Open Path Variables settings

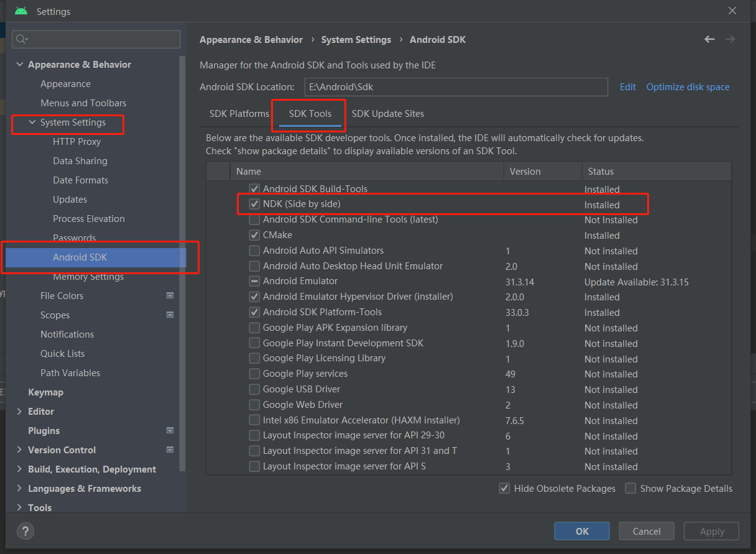pyautogui.click(x=70, y=373)
